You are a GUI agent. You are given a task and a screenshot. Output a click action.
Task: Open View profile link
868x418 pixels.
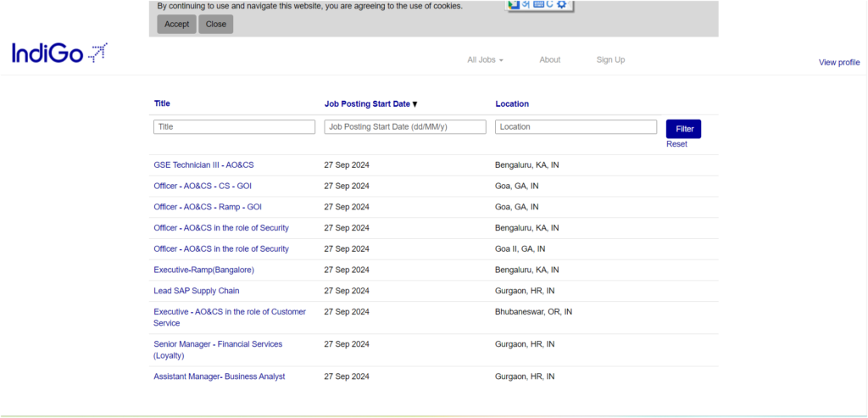click(x=838, y=62)
